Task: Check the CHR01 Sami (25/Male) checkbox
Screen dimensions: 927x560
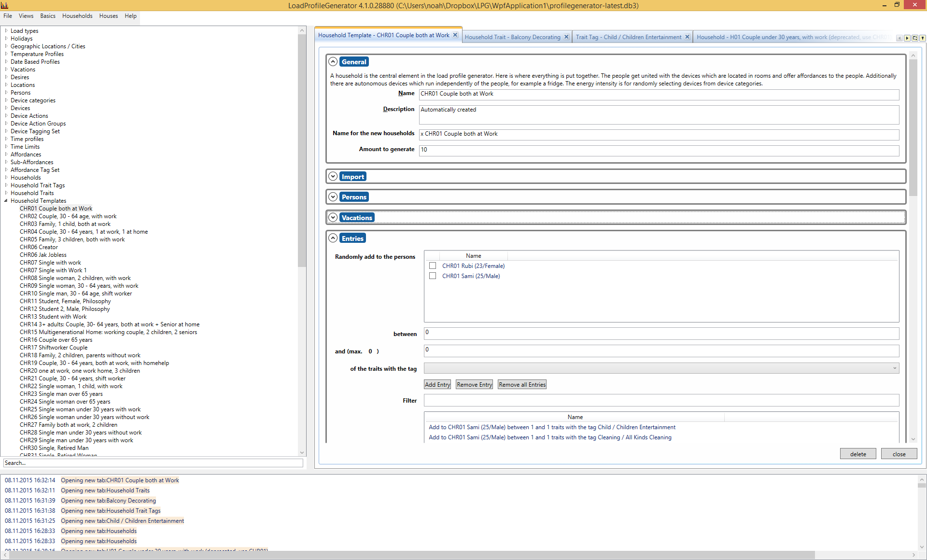Action: tap(433, 276)
